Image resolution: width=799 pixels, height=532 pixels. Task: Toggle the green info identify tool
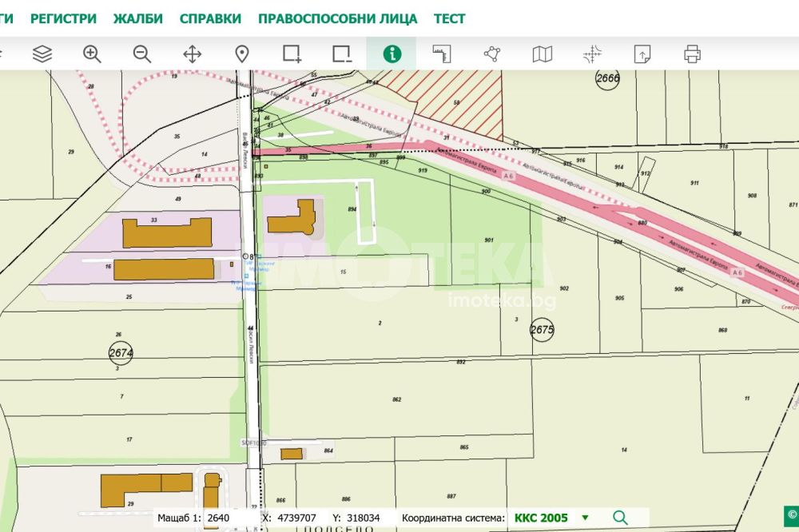[392, 54]
